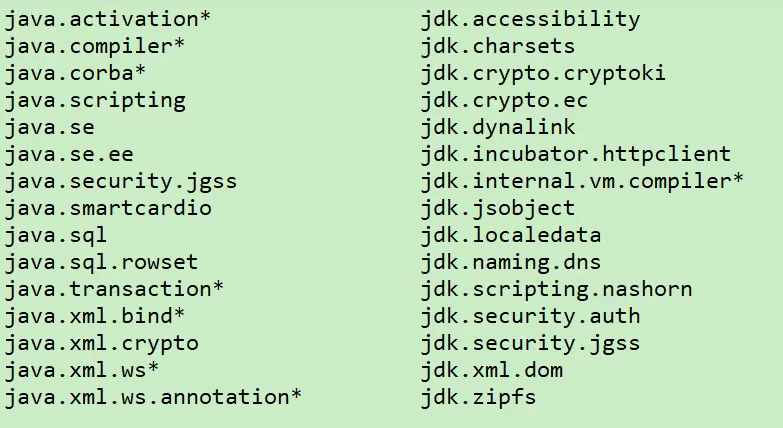This screenshot has height=428, width=783.
Task: Select the jdk.zipfs entry
Action: (x=478, y=397)
